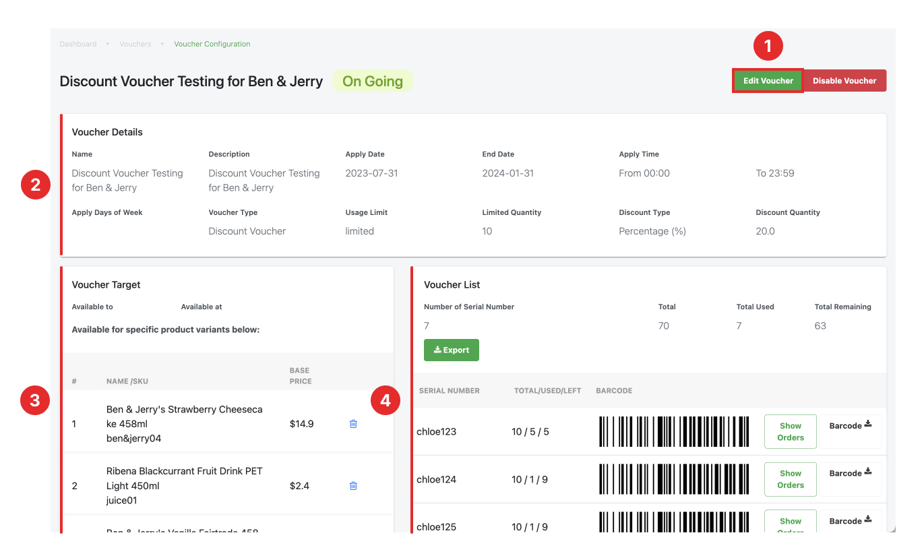924x560 pixels.
Task: Click SKU ben&jerry04 text
Action: 133,439
